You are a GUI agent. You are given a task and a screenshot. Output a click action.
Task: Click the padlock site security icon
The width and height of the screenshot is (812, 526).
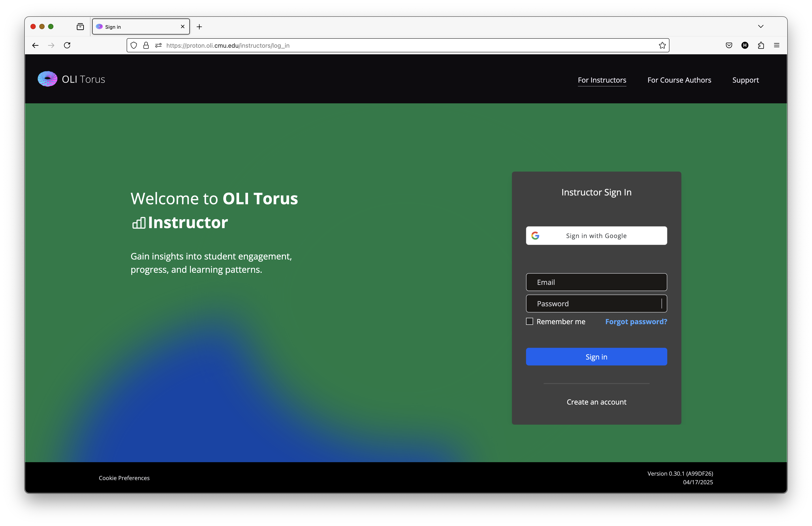[x=146, y=45]
